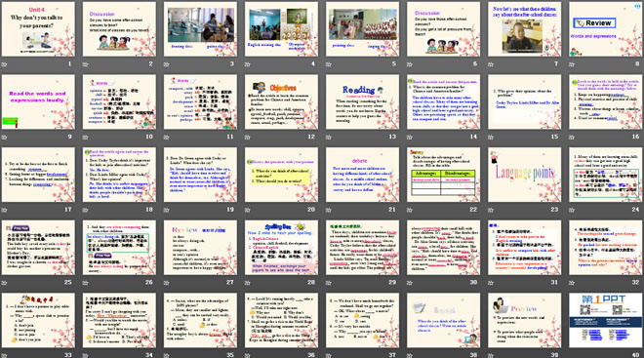Select the Unit 4 title slide
Viewport: 644px width, 358px height.
point(38,29)
